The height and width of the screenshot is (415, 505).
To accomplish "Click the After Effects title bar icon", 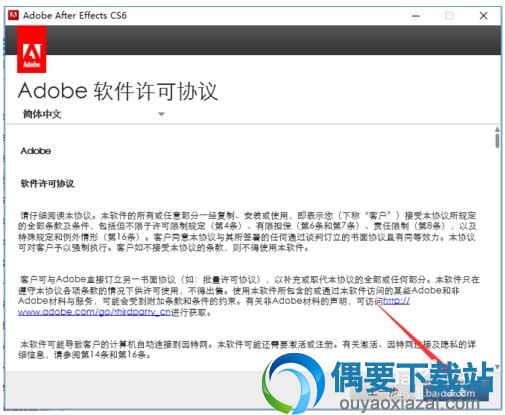I will pos(13,15).
